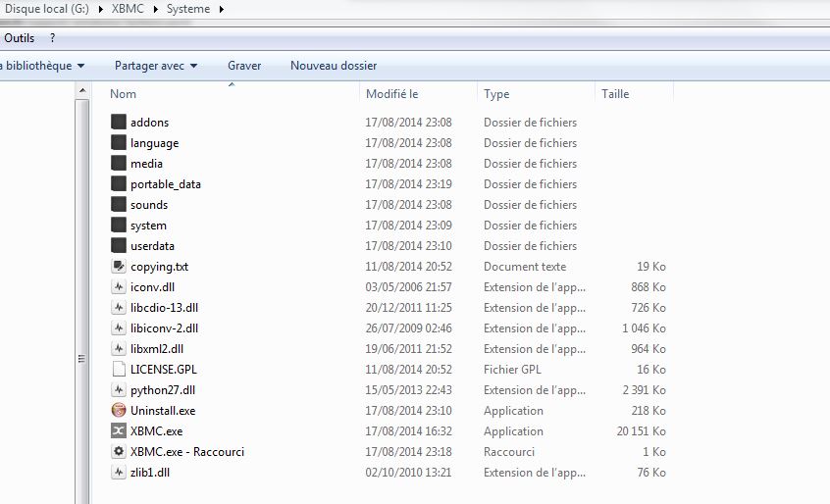Select the system folder name
Image resolution: width=830 pixels, height=504 pixels.
pos(148,226)
